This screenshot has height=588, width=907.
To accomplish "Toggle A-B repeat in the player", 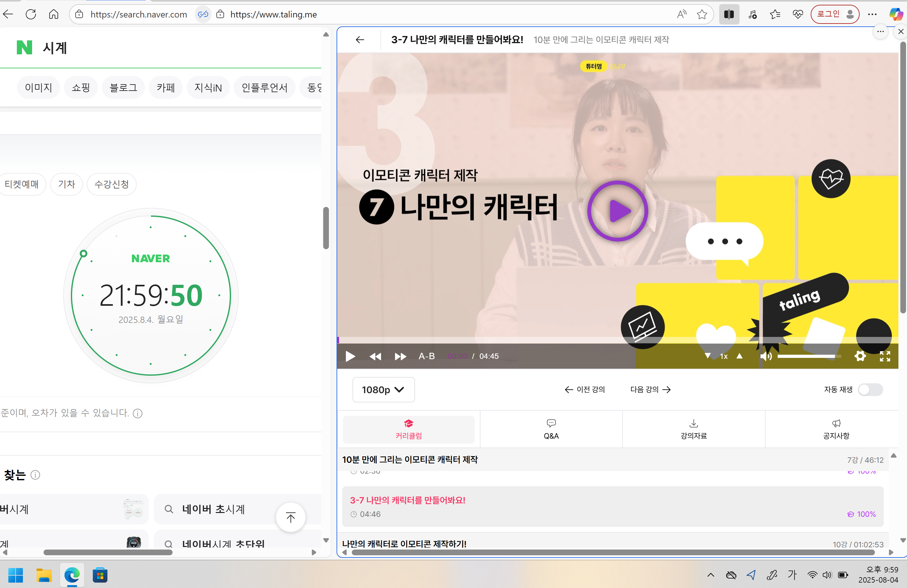I will 426,356.
